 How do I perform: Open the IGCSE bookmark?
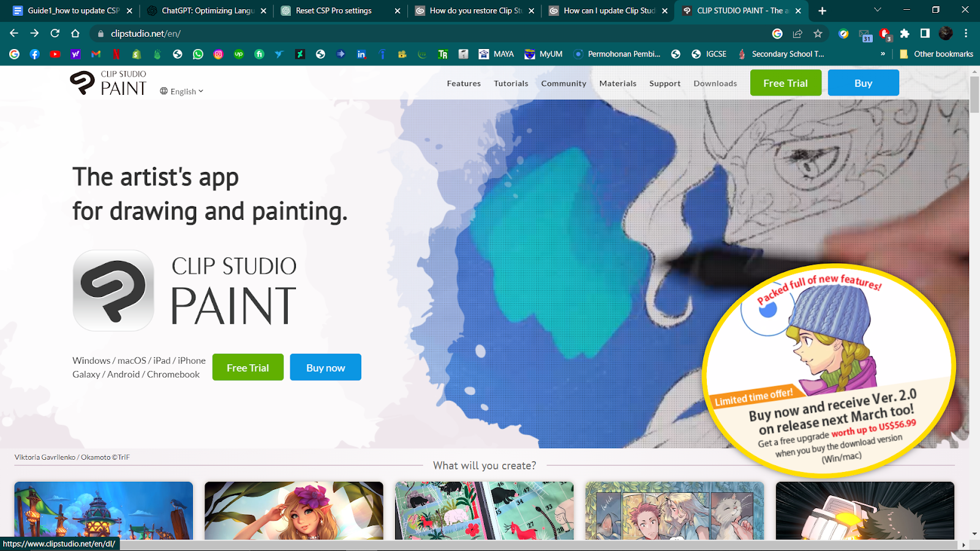(709, 54)
